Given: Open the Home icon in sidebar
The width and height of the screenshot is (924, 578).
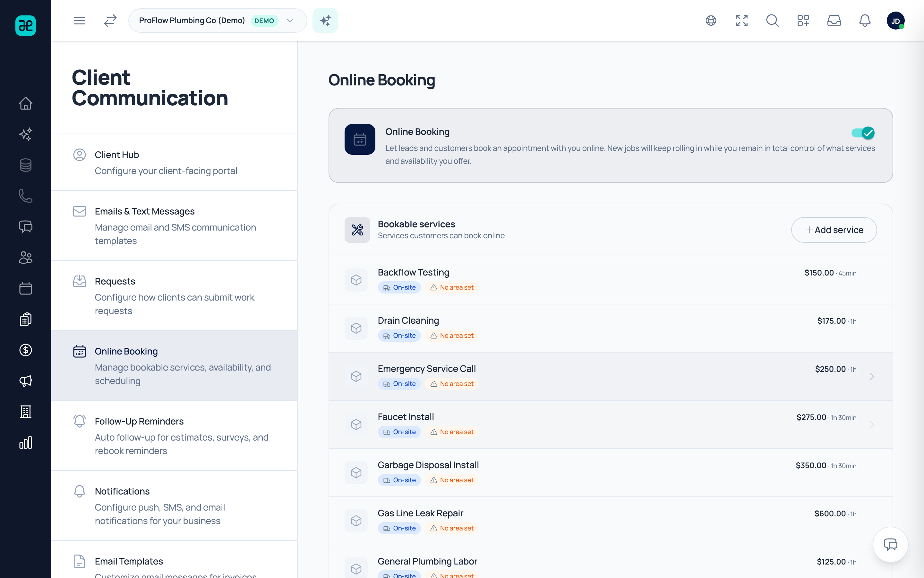Looking at the screenshot, I should pos(26,103).
